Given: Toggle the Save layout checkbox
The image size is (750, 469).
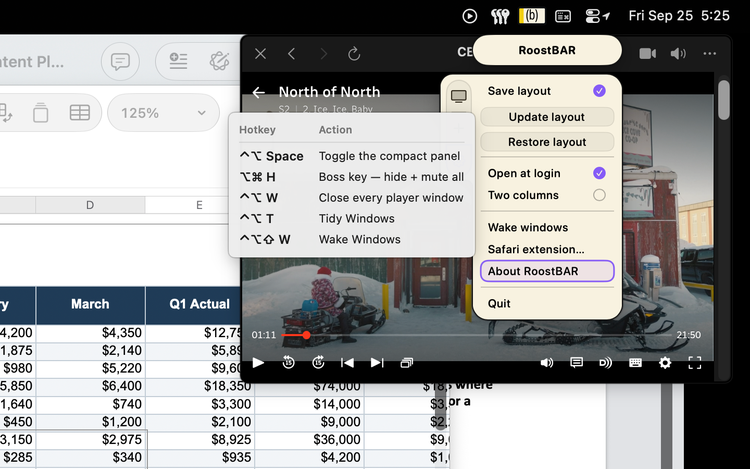Looking at the screenshot, I should [x=599, y=91].
